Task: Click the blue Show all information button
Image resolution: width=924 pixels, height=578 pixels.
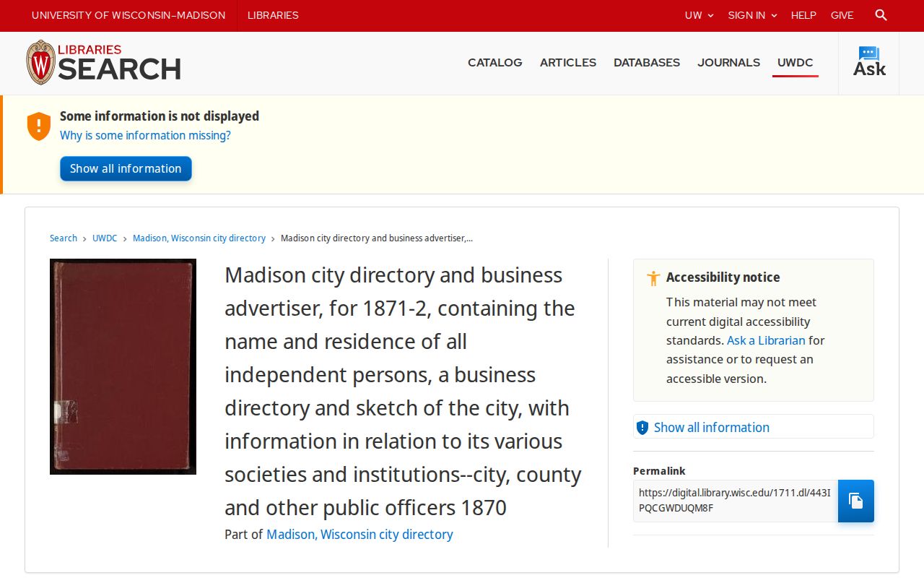Action: tap(126, 168)
